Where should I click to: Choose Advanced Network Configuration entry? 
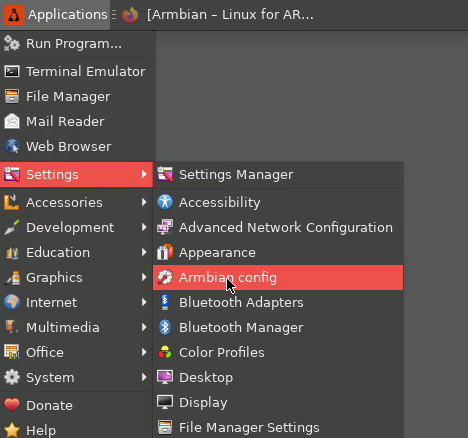pyautogui.click(x=278, y=227)
